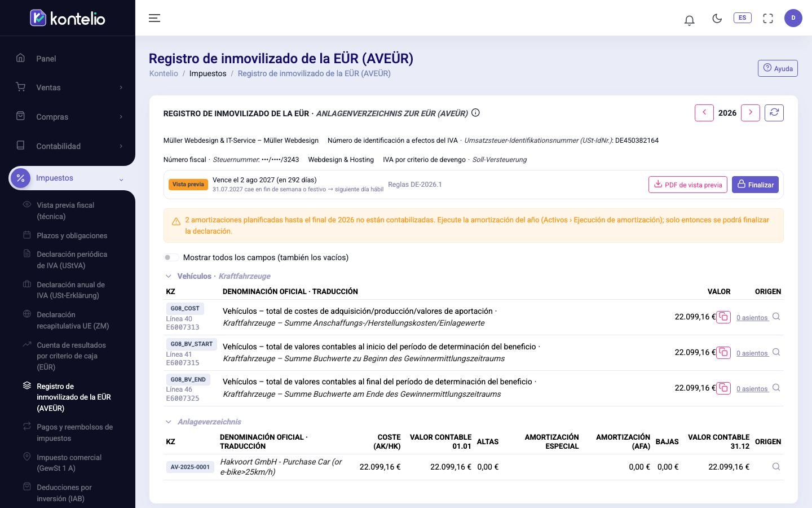Open user avatar D menu
Image resolution: width=812 pixels, height=508 pixels.
(x=793, y=18)
